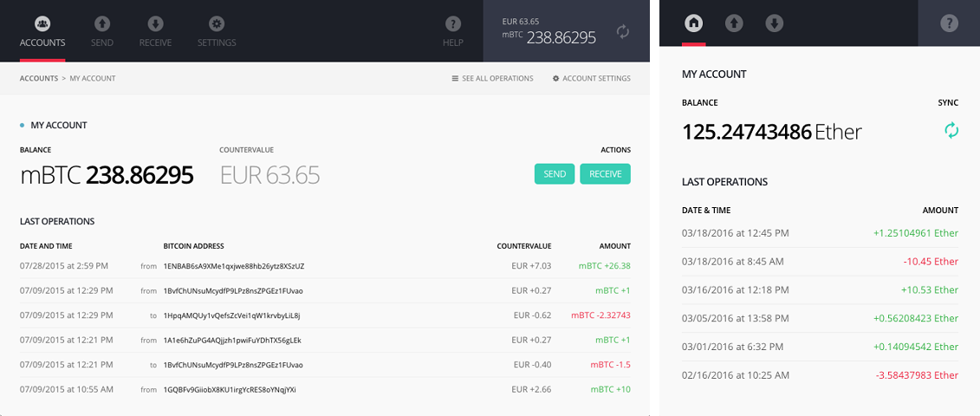Click operation 03/01/2016 at 6:32 PM
Viewport: 980px width, 416px height.
coord(732,348)
